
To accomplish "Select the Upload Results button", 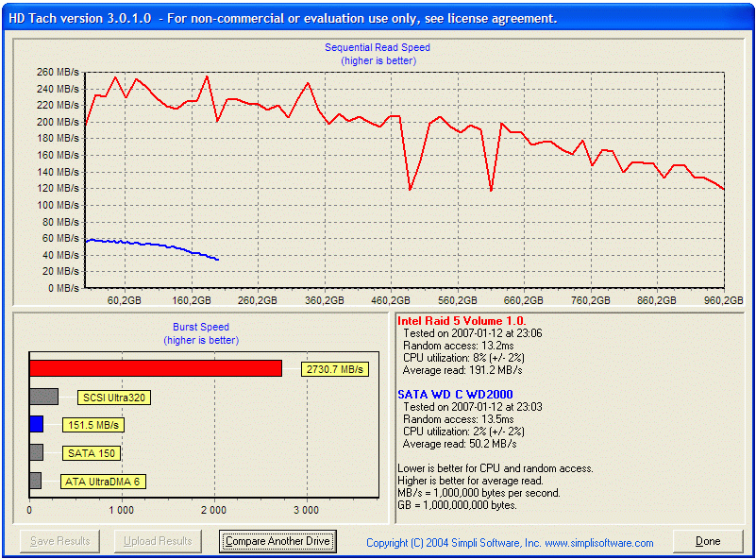I will click(159, 541).
